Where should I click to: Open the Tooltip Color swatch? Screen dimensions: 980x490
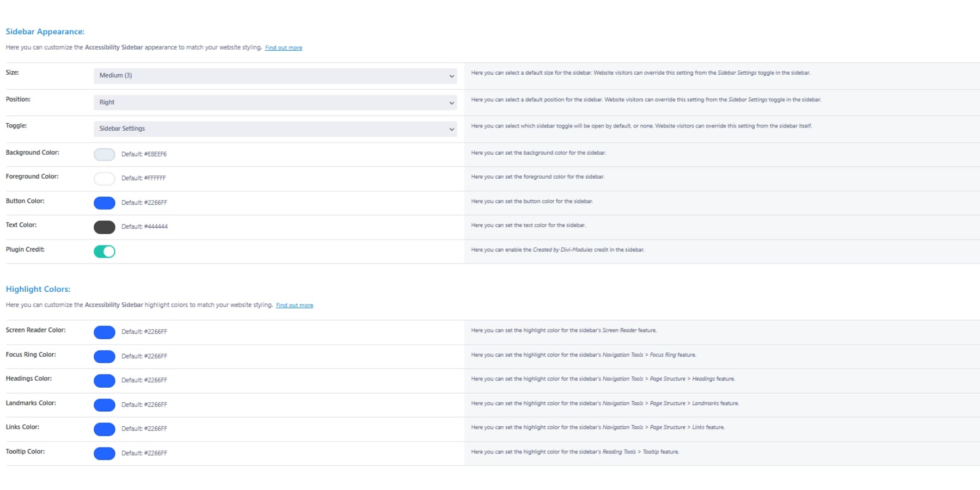tap(105, 453)
